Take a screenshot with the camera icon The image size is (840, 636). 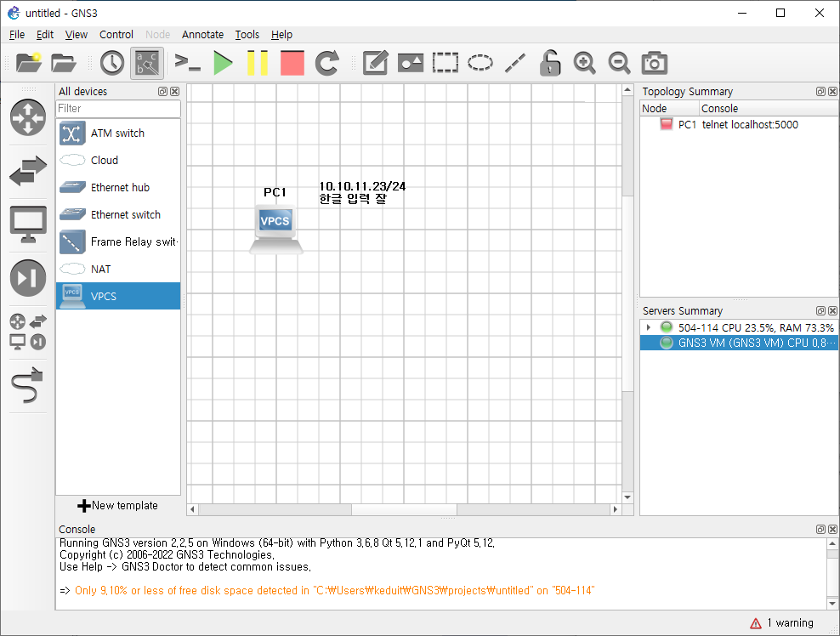(654, 63)
